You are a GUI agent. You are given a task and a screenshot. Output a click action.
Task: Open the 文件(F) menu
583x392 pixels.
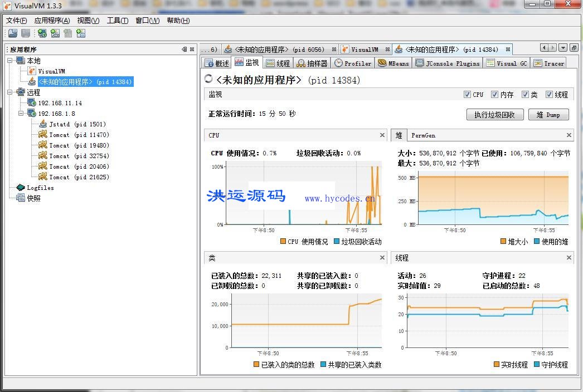click(x=16, y=21)
